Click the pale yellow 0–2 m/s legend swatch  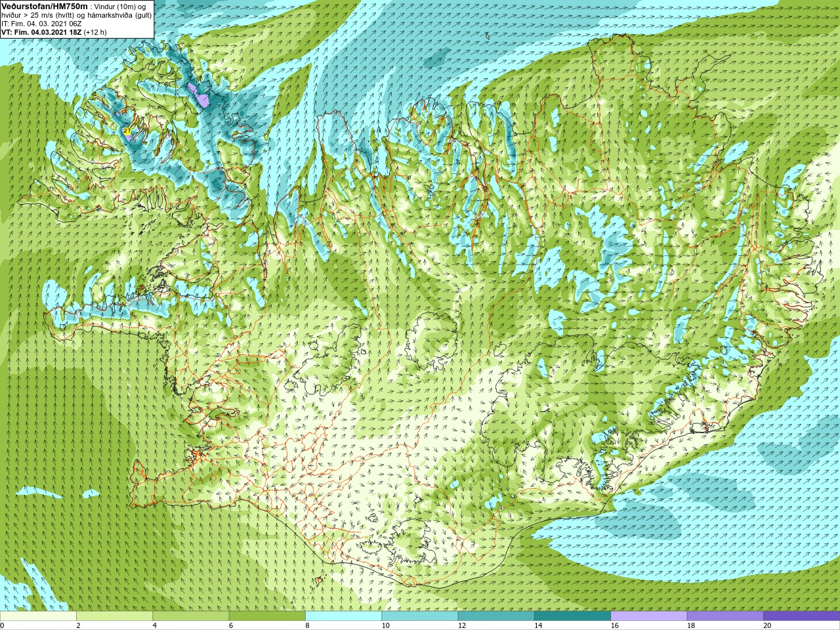pyautogui.click(x=38, y=616)
